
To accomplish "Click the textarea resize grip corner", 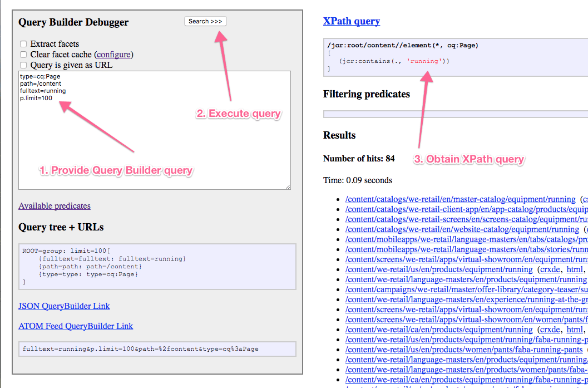I will click(288, 187).
